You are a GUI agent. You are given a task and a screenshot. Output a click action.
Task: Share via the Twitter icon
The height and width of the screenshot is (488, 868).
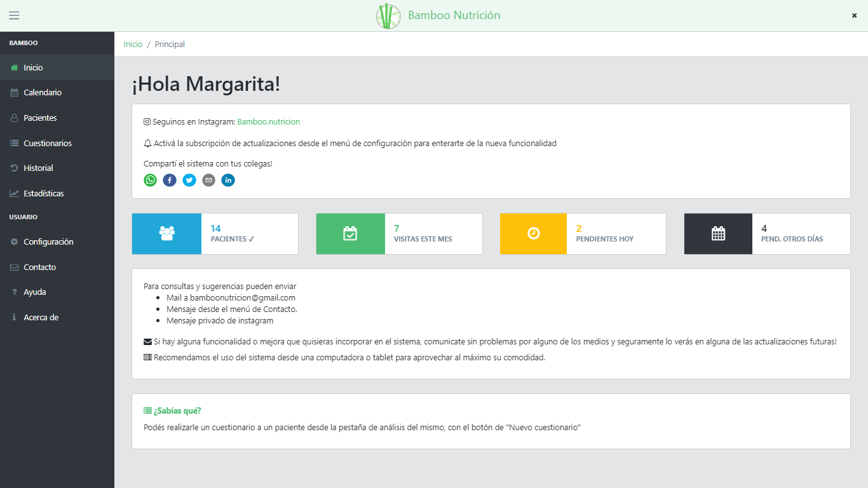pyautogui.click(x=189, y=180)
